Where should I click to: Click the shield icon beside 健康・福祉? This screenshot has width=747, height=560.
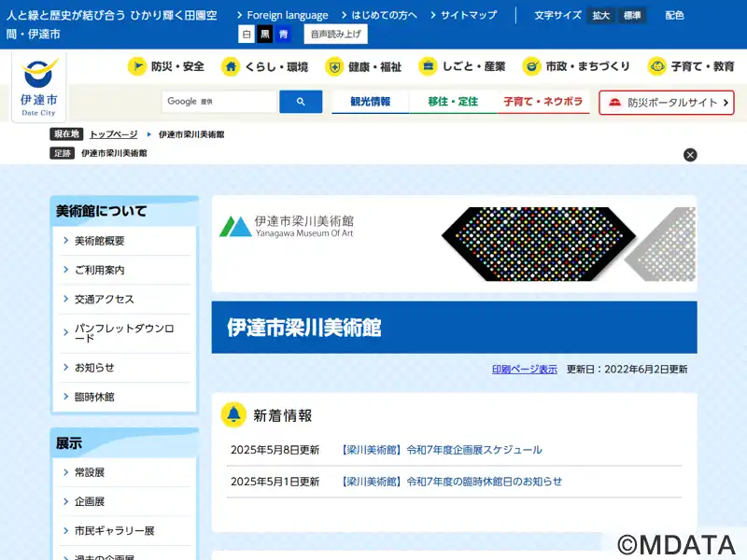pyautogui.click(x=334, y=66)
